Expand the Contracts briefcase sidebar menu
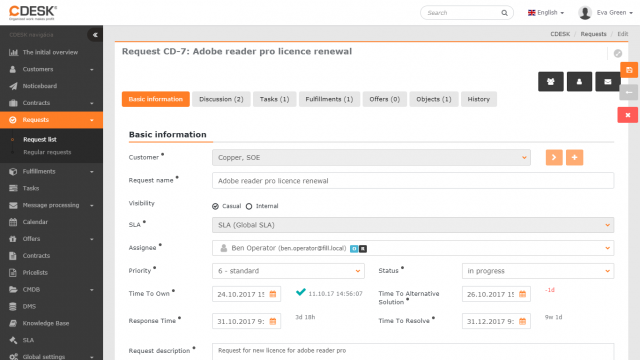 point(51,103)
